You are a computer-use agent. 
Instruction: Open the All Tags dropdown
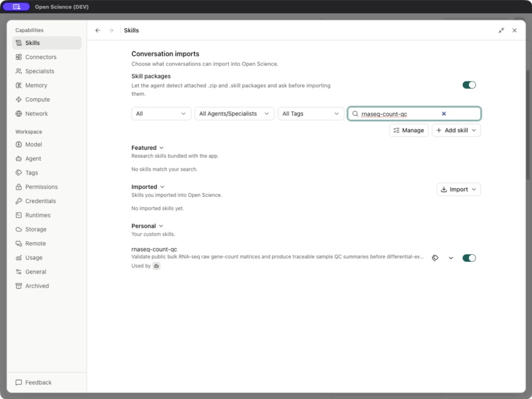[x=311, y=114]
